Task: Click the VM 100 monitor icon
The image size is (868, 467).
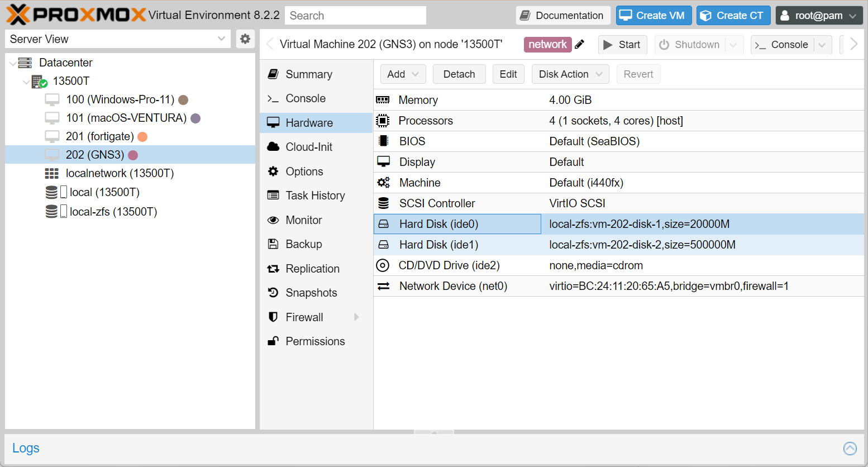Action: [x=52, y=100]
